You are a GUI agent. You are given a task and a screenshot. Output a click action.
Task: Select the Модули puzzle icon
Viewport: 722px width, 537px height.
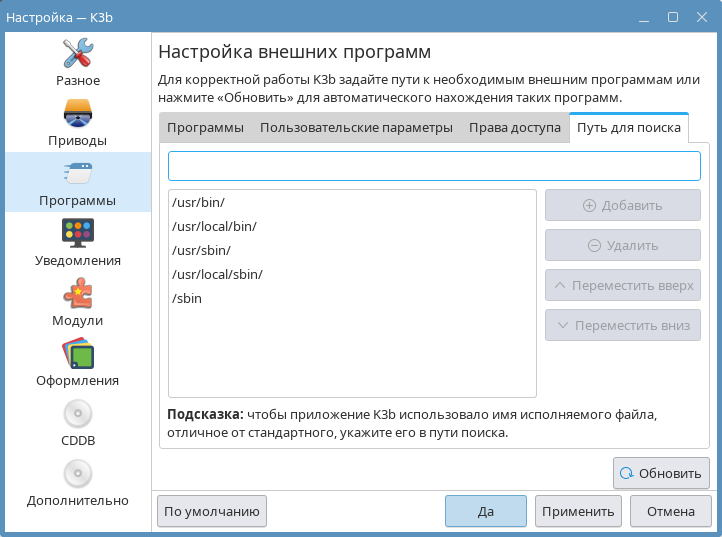tap(78, 292)
